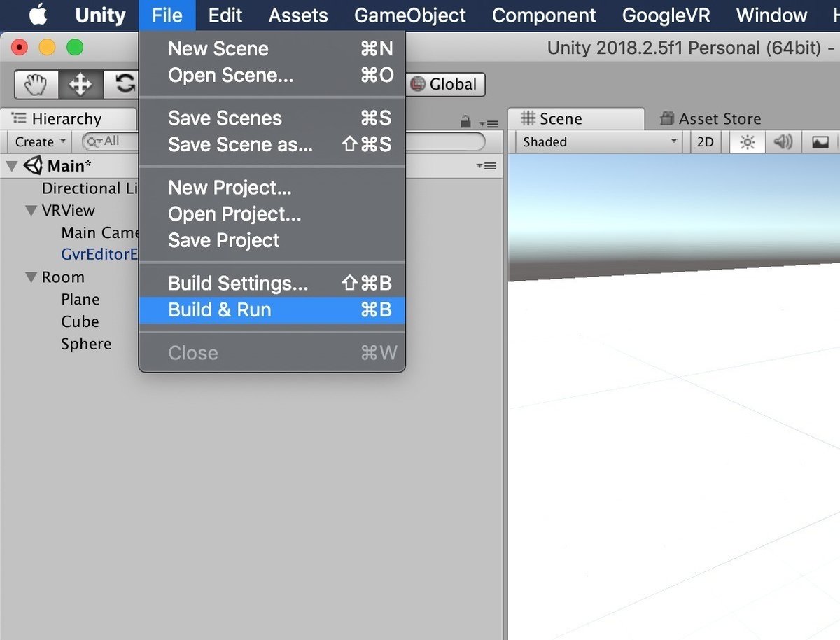
Task: Open the Edit menu
Action: pyautogui.click(x=225, y=15)
